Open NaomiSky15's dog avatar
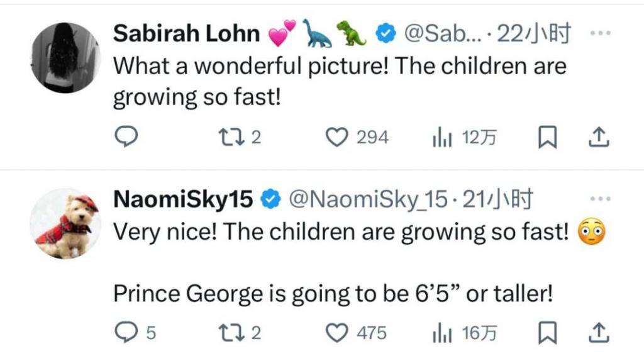Image resolution: width=644 pixels, height=361 pixels. (x=65, y=223)
